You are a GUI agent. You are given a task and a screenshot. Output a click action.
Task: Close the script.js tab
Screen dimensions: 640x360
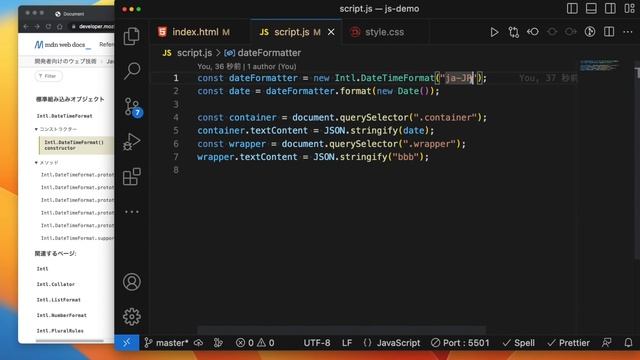(x=331, y=32)
